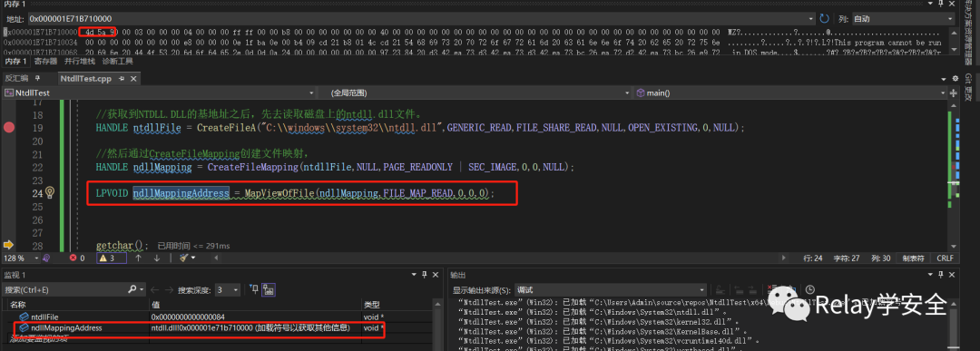Expand the 搜索深度 dropdown showing 3
The width and height of the screenshot is (980, 351).
pos(228,290)
